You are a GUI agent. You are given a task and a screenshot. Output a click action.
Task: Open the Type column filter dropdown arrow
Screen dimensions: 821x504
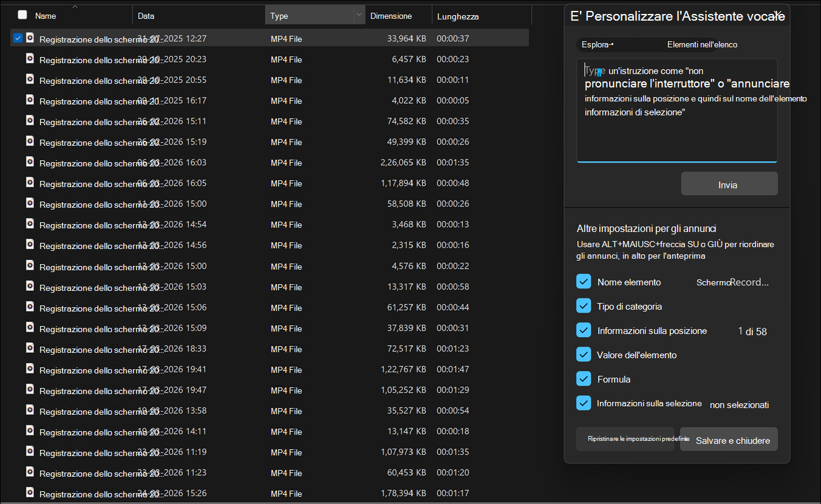pyautogui.click(x=359, y=15)
